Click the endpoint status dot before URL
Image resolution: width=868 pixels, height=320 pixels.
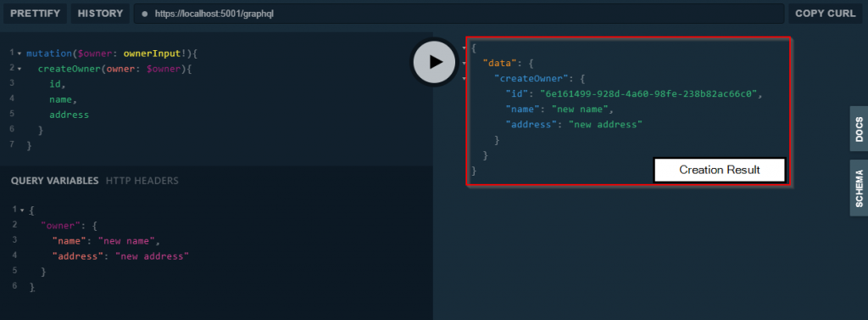click(x=144, y=14)
